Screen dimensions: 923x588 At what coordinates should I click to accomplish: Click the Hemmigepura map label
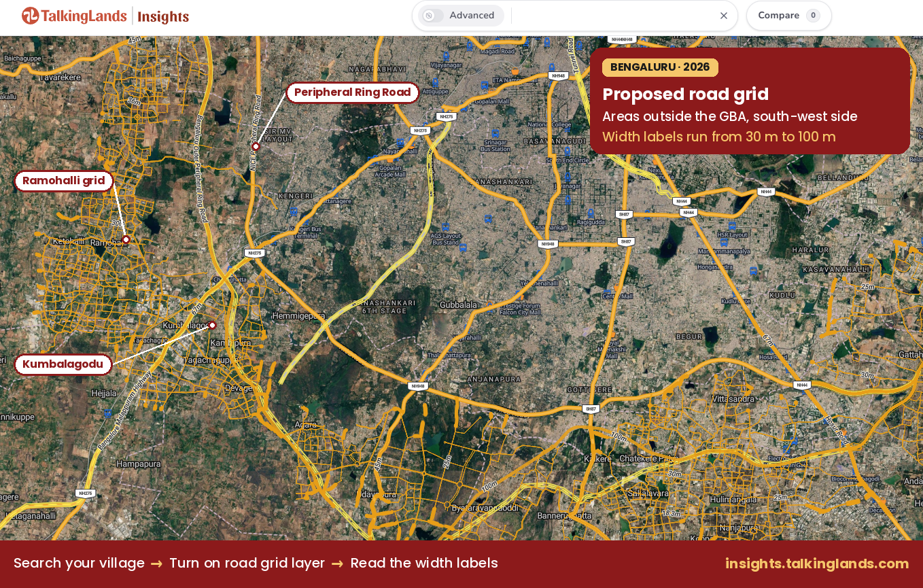(298, 316)
